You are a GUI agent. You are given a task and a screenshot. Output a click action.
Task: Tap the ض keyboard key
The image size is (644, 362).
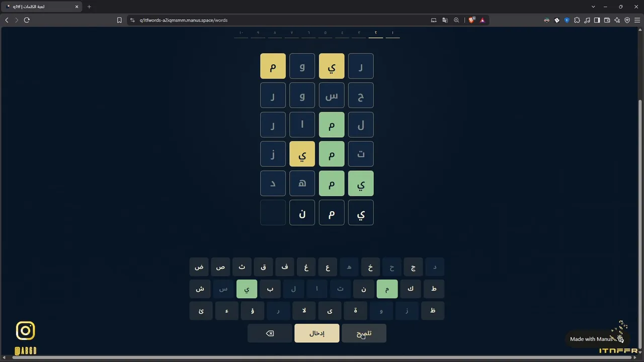[x=199, y=267]
